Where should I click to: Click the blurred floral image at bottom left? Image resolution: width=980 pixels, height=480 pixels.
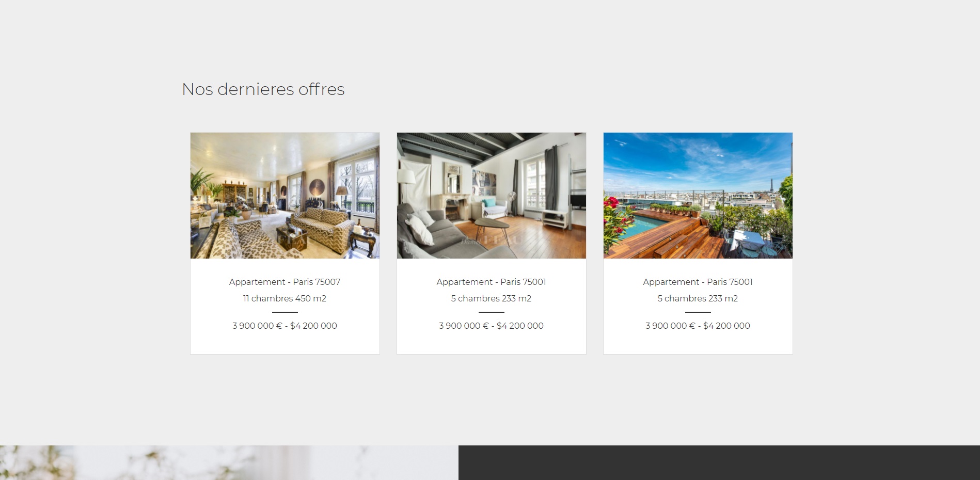(229, 462)
